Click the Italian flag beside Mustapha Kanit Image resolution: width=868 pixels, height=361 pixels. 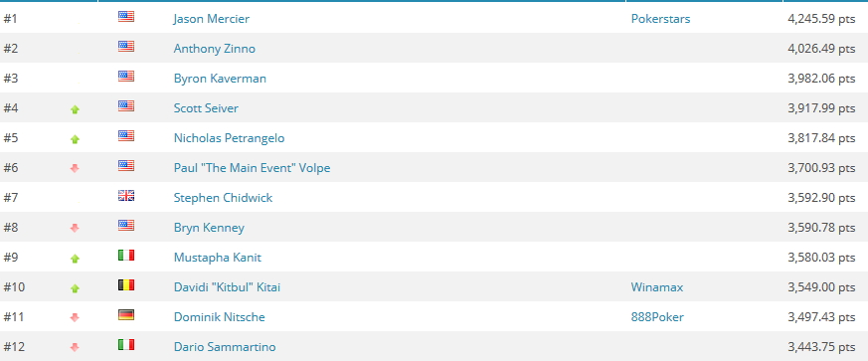[x=126, y=256]
